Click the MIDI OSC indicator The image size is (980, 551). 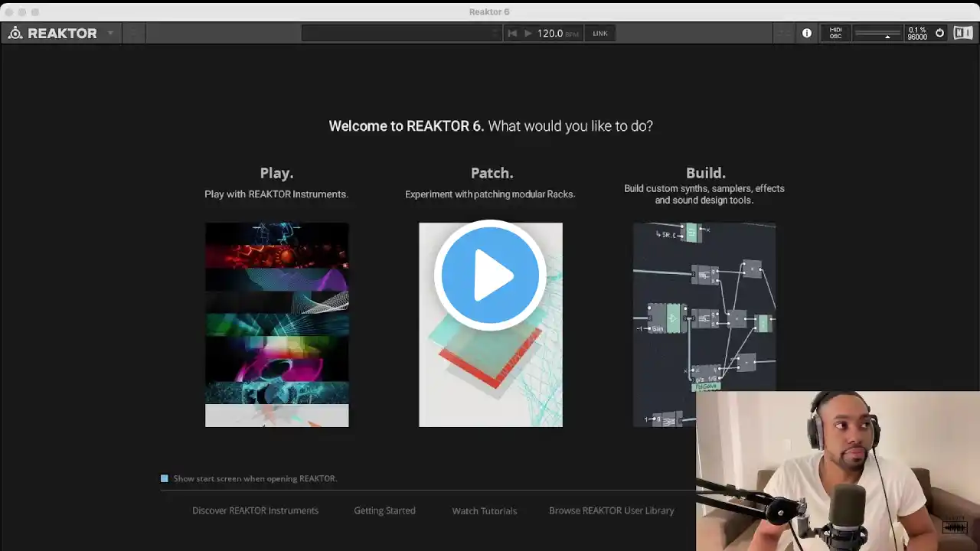(x=835, y=33)
